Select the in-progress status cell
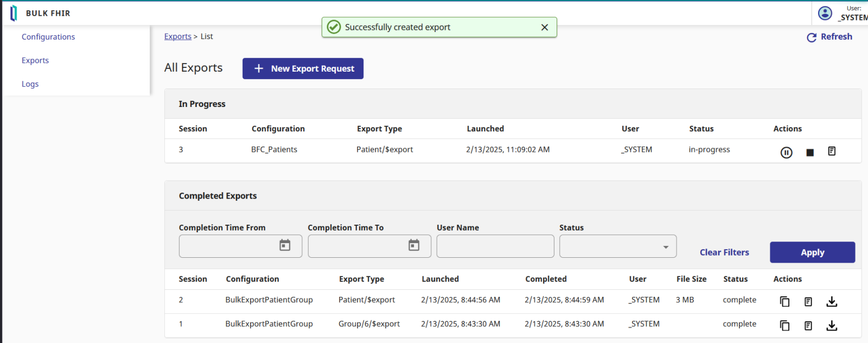The height and width of the screenshot is (343, 868). coord(709,150)
